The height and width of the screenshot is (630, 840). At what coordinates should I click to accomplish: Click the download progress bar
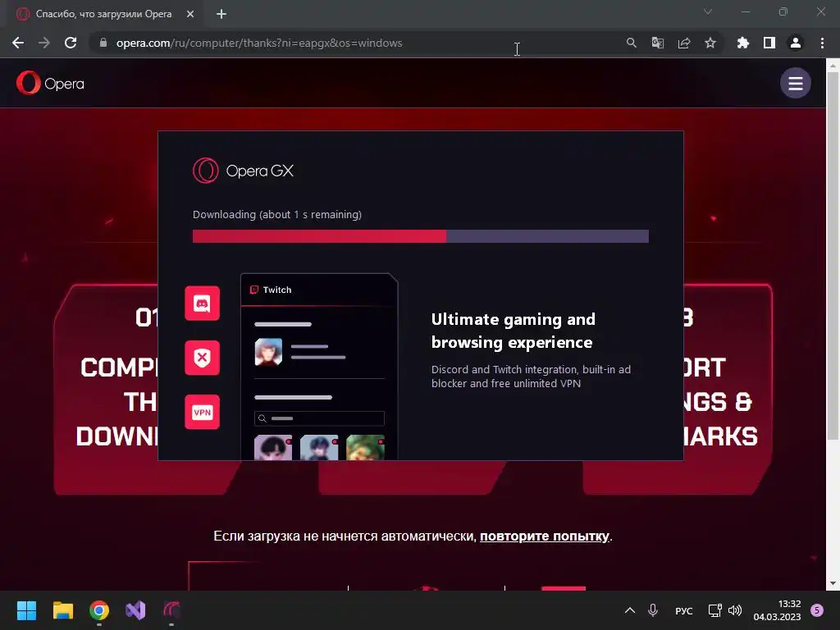point(421,236)
